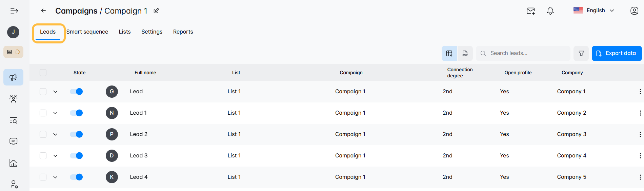
Task: Open the analytics chart sidebar icon
Action: 14,163
